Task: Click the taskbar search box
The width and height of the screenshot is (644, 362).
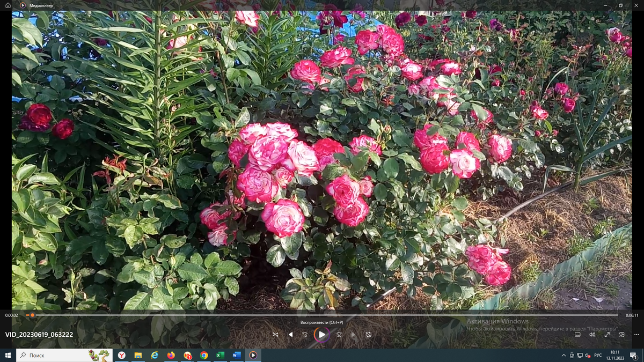Action: click(x=64, y=356)
